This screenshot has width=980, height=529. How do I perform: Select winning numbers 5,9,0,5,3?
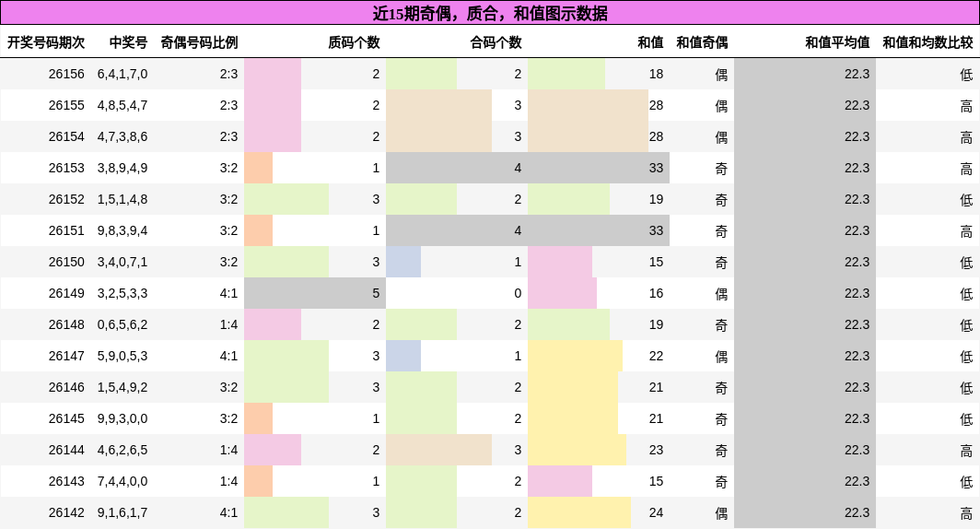click(122, 355)
